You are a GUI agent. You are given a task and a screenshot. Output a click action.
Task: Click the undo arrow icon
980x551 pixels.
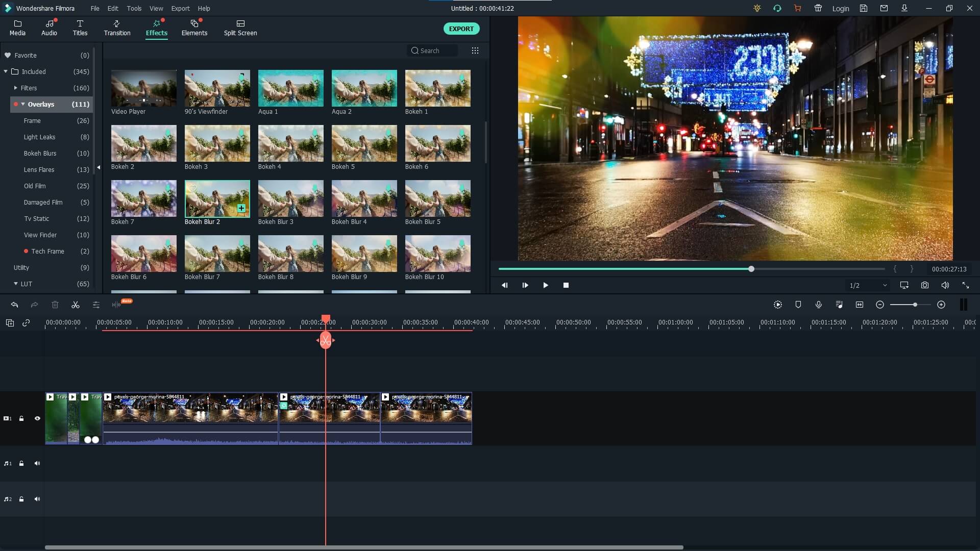pyautogui.click(x=14, y=305)
